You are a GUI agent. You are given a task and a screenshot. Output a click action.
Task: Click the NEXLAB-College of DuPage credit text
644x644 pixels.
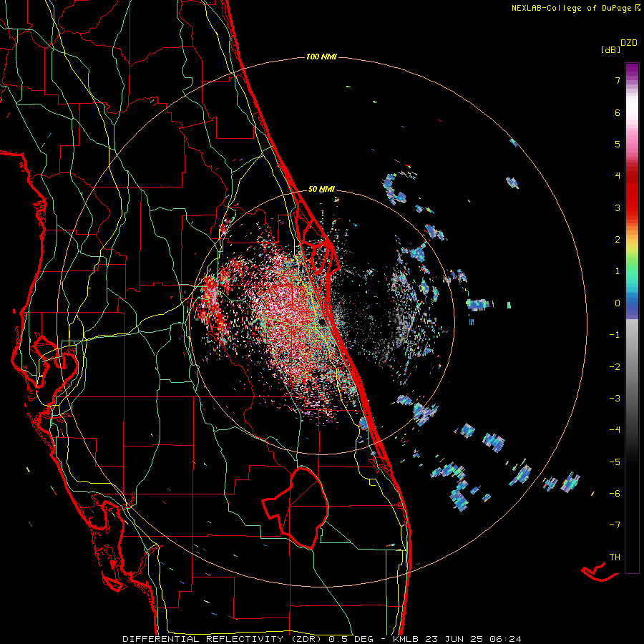click(x=571, y=8)
